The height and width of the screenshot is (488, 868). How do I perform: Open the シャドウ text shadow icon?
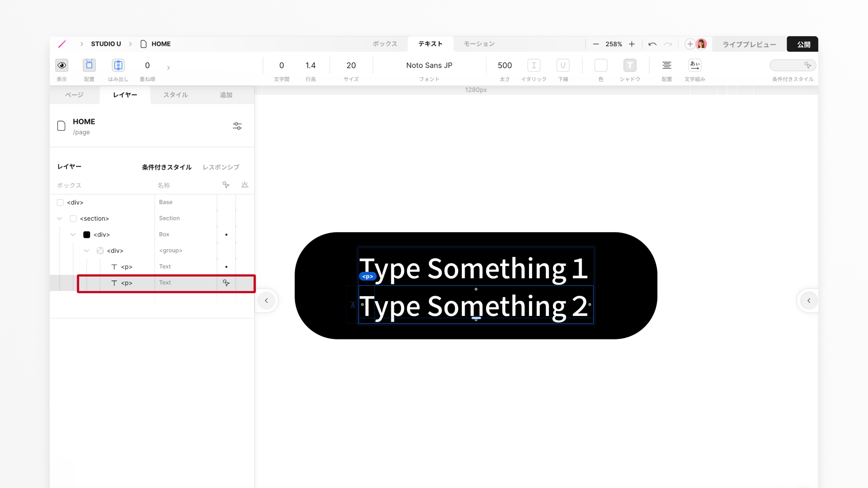click(630, 65)
